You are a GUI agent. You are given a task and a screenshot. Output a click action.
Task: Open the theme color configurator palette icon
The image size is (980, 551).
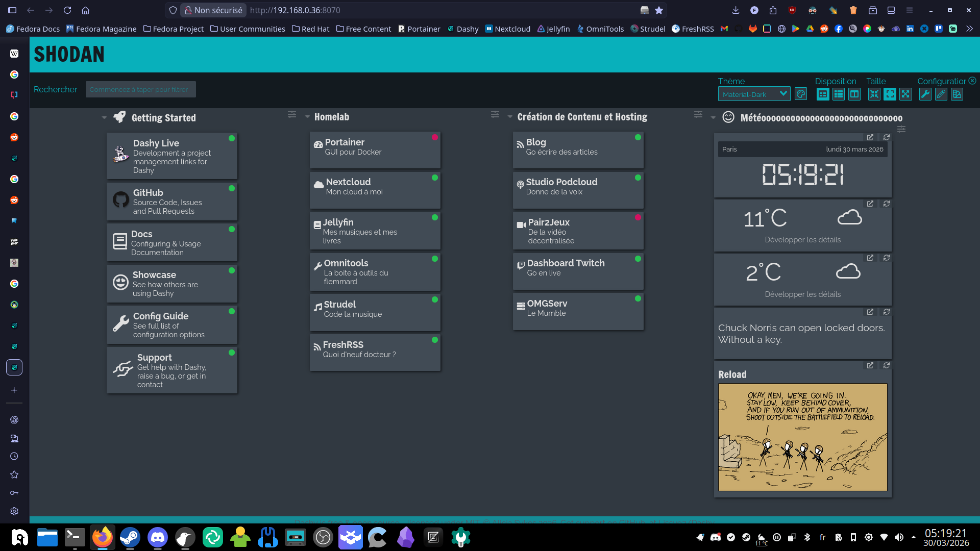(x=801, y=94)
